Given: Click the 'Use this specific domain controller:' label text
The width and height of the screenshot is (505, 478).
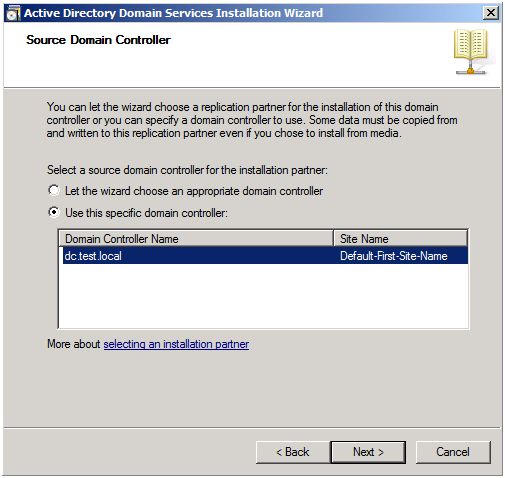Looking at the screenshot, I should (x=146, y=213).
